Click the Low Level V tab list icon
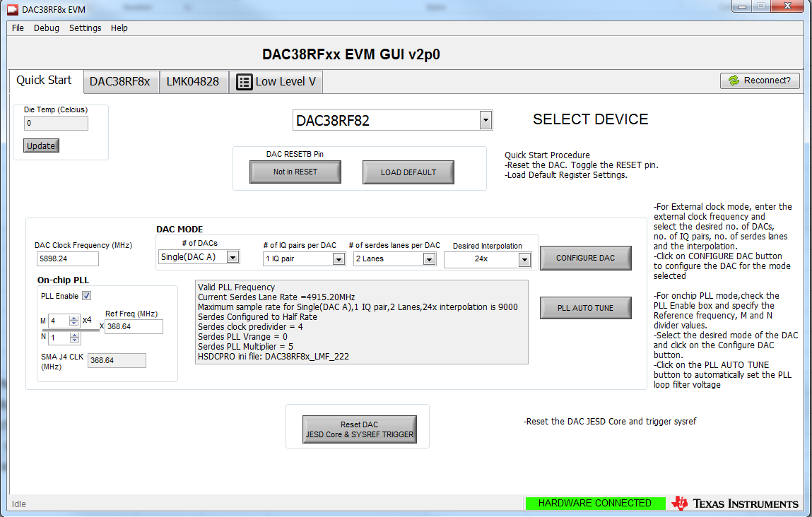The image size is (812, 517). pos(244,82)
